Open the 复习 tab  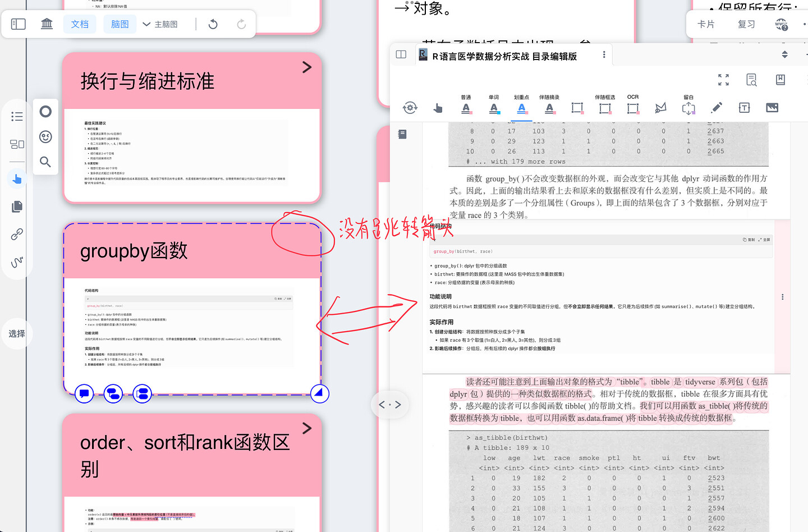click(746, 24)
